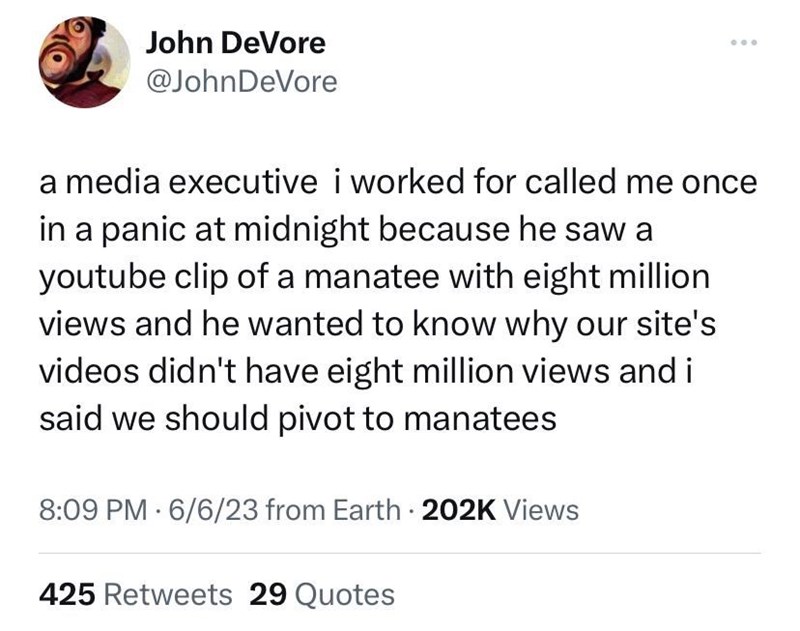The image size is (800, 631).
Task: Open the John DeVore display name link
Action: pyautogui.click(x=235, y=42)
